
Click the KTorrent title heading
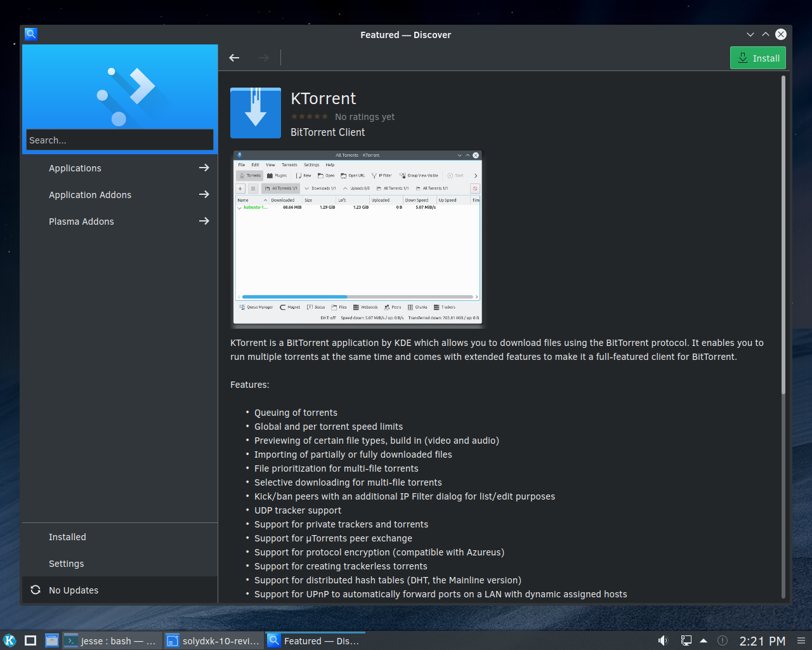click(324, 98)
